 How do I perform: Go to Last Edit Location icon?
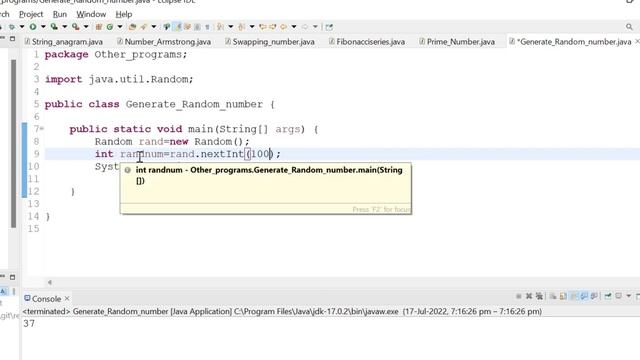(x=262, y=27)
